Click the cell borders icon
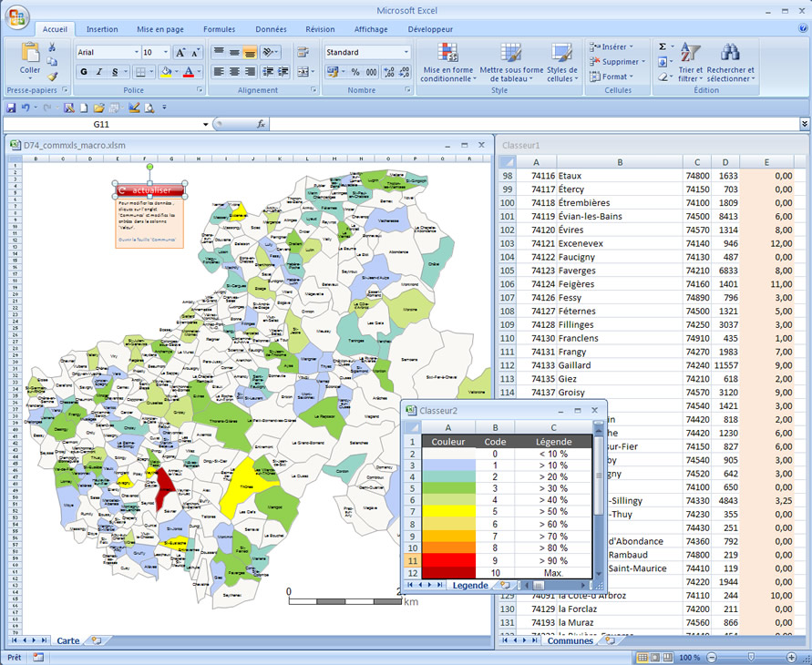This screenshot has width=812, height=665. coord(139,72)
